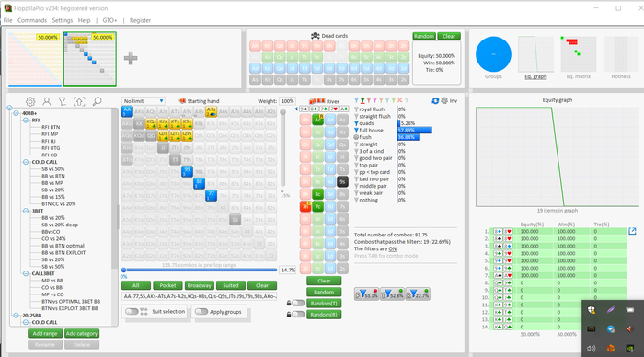
Task: Click the Add range button
Action: pos(45,334)
